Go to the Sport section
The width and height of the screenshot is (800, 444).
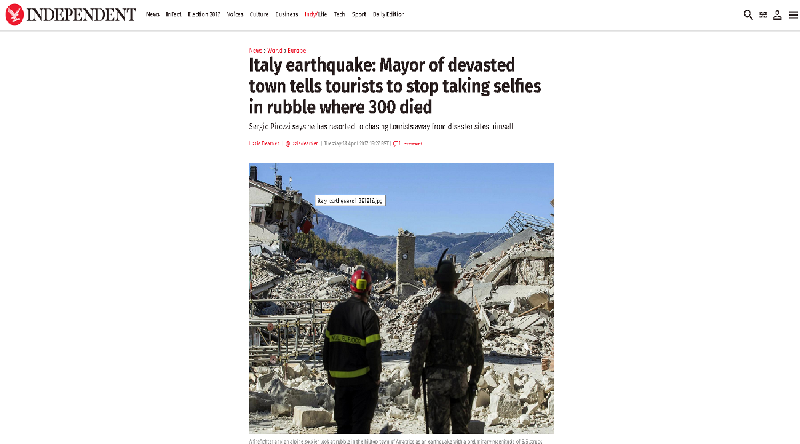(x=359, y=14)
